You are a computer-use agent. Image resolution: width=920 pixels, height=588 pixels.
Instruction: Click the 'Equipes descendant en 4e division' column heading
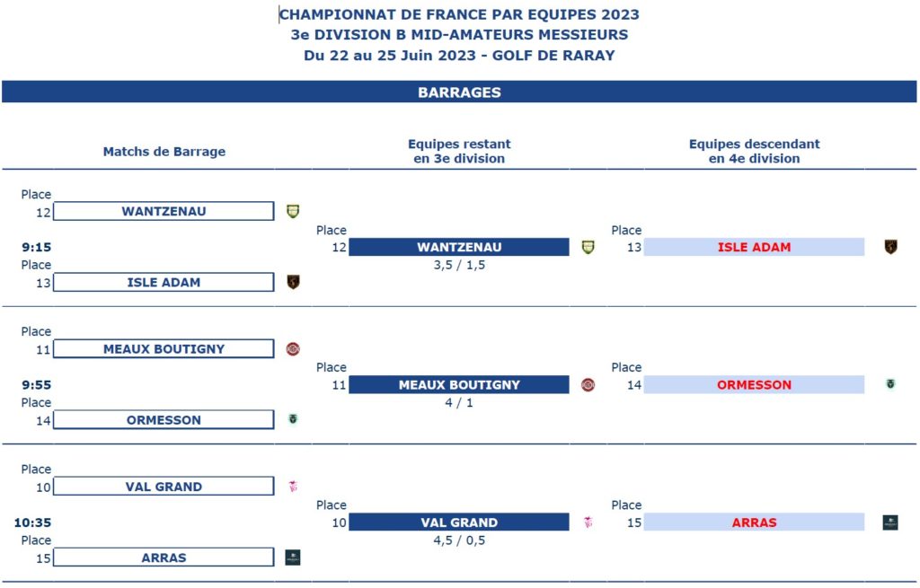pyautogui.click(x=754, y=151)
